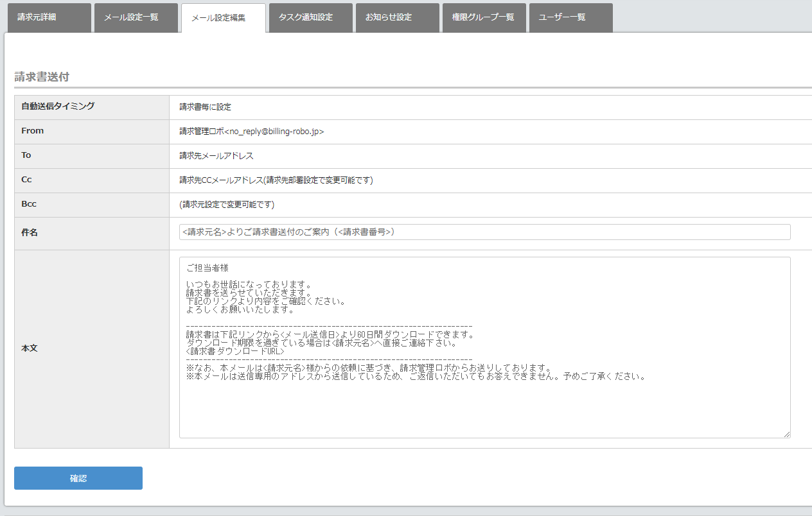
Task: Click the 請求先メールアドレス To value
Action: (216, 156)
